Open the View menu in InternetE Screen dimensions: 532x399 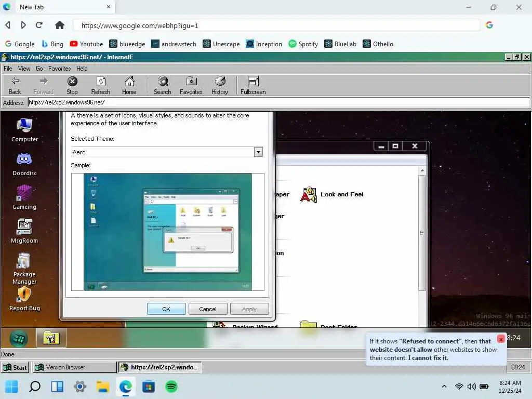click(24, 69)
